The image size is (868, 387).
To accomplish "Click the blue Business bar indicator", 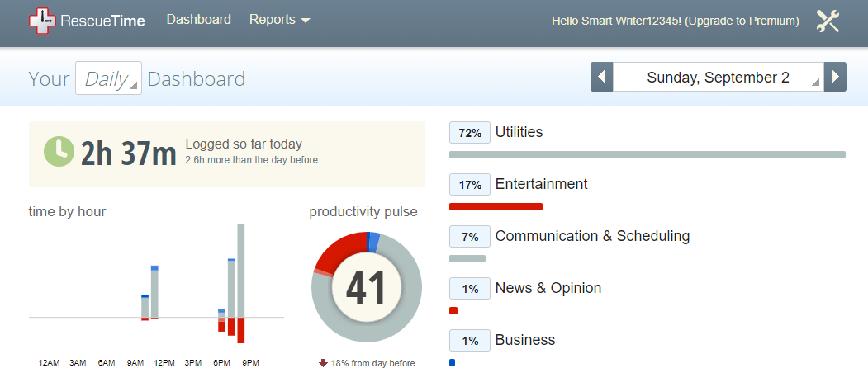I will (x=453, y=363).
